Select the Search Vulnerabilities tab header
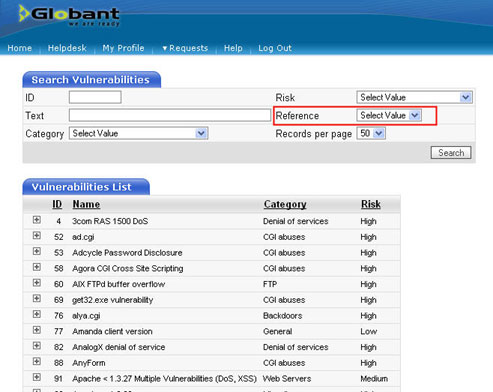Screen dimensions: 493x392 point(91,80)
